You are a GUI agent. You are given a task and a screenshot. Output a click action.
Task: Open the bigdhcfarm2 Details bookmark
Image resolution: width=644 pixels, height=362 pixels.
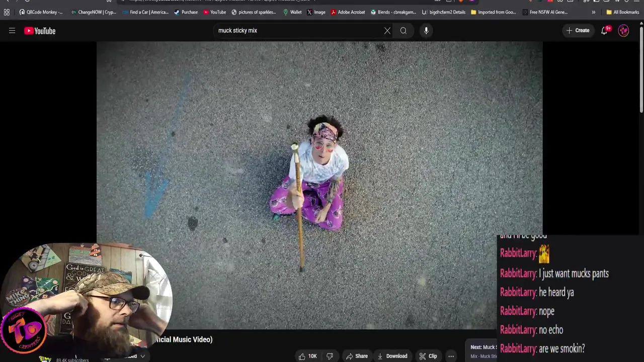(444, 12)
